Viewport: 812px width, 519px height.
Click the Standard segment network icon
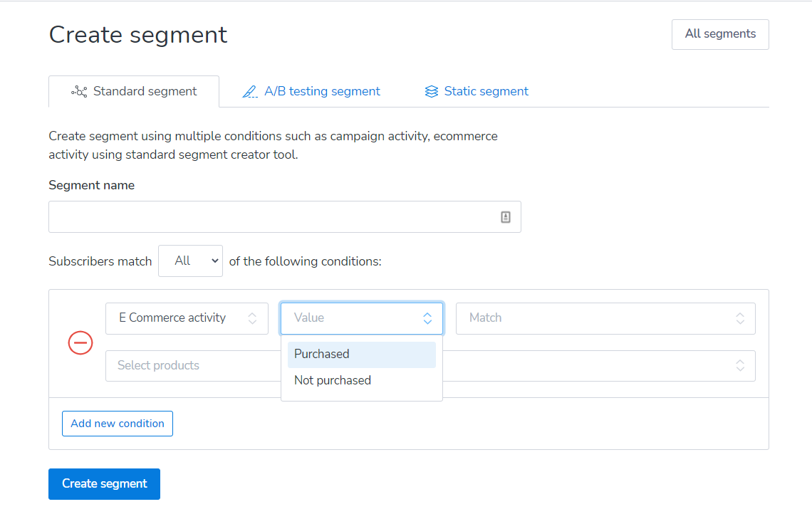tap(79, 92)
